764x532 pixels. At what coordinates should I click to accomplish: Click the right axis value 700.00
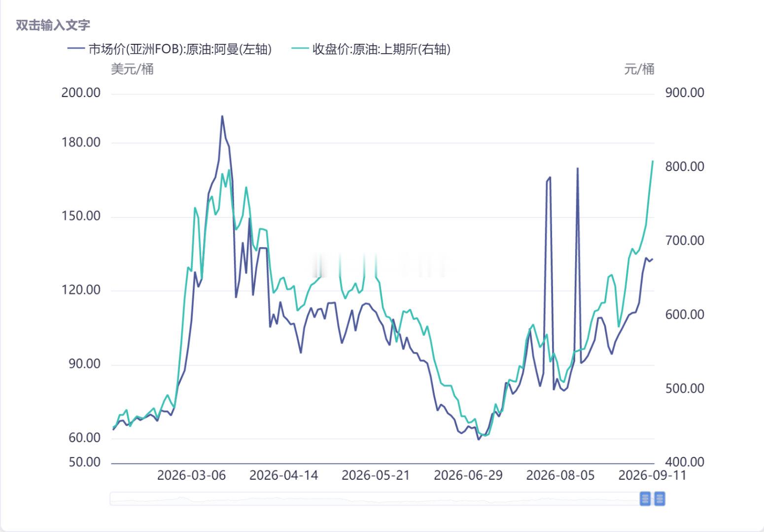[685, 240]
